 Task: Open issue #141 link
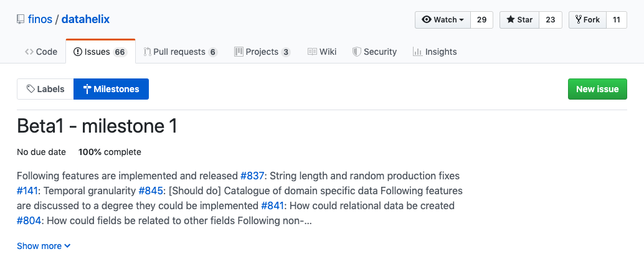pyautogui.click(x=27, y=191)
